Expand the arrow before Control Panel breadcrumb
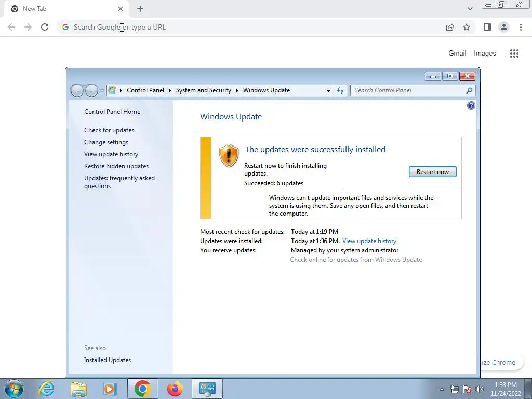This screenshot has width=532, height=399. point(121,90)
